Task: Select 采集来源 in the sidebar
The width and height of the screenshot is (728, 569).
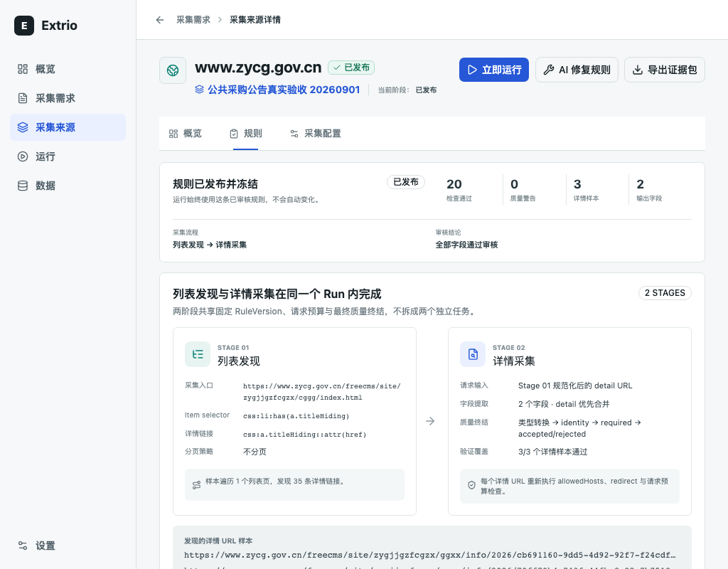Action: 68,127
